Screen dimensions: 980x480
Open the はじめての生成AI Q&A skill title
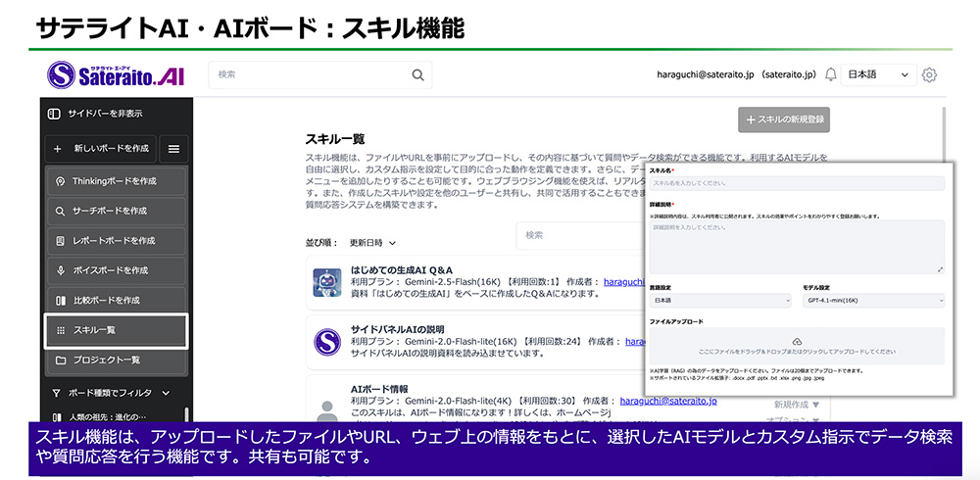click(x=401, y=270)
